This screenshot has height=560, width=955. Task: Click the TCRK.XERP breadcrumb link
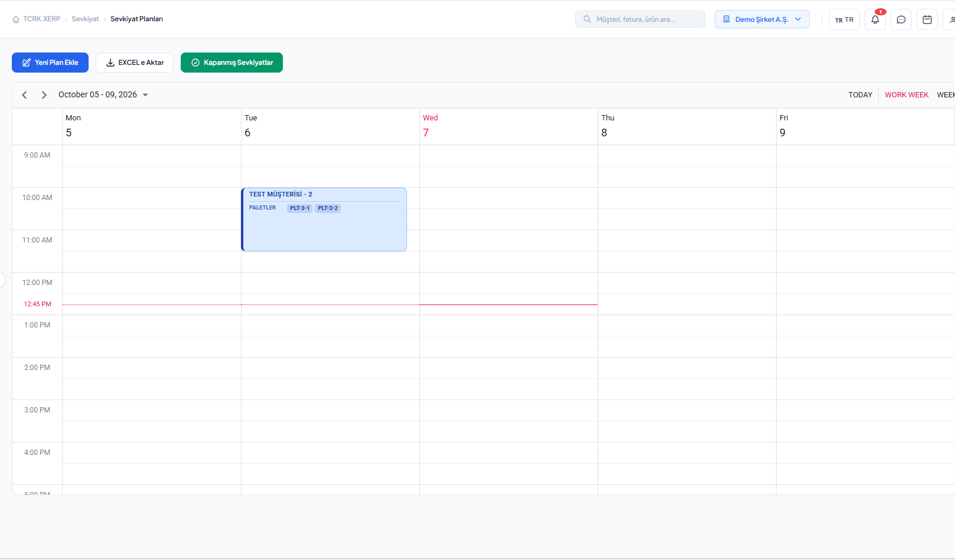point(42,19)
